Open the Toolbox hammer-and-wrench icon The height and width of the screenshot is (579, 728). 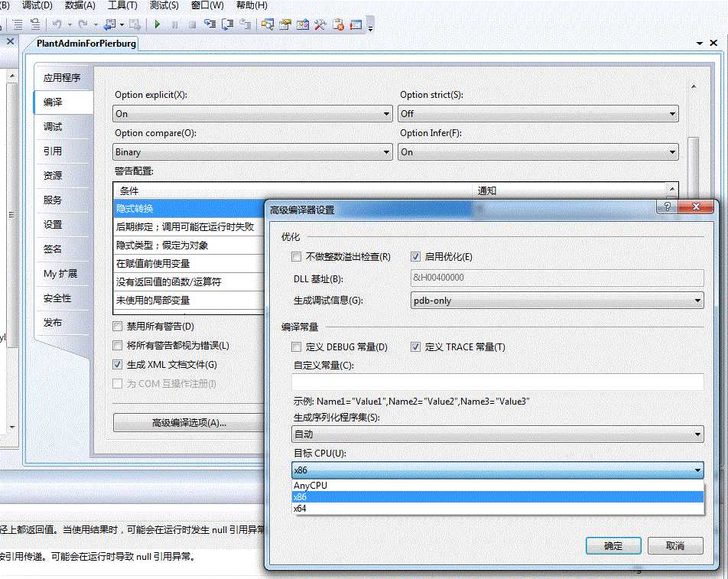click(320, 24)
